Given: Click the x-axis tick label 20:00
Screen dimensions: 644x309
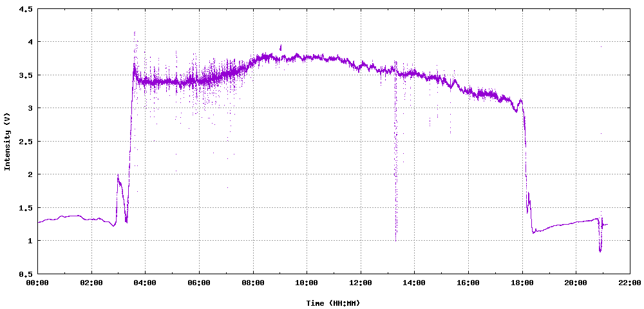Looking at the screenshot, I should pos(576,283).
